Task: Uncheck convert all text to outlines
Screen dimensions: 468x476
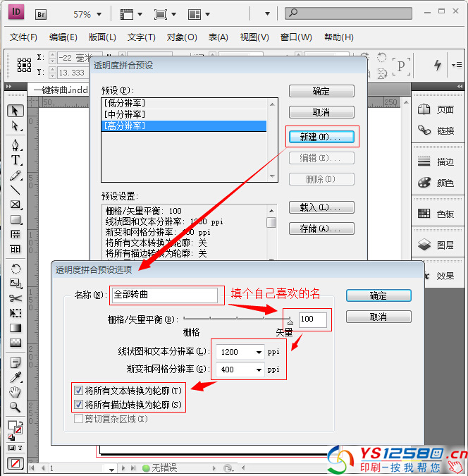Action: 78,391
